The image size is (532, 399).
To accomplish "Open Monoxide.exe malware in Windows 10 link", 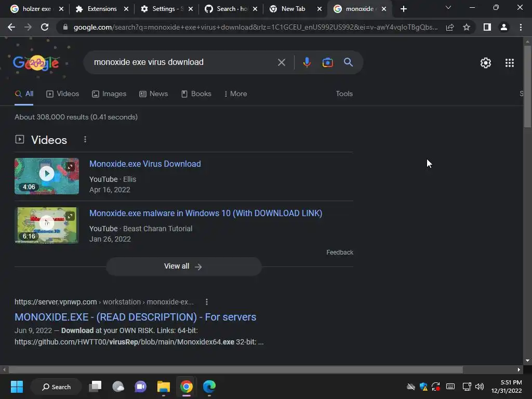I will [206, 213].
